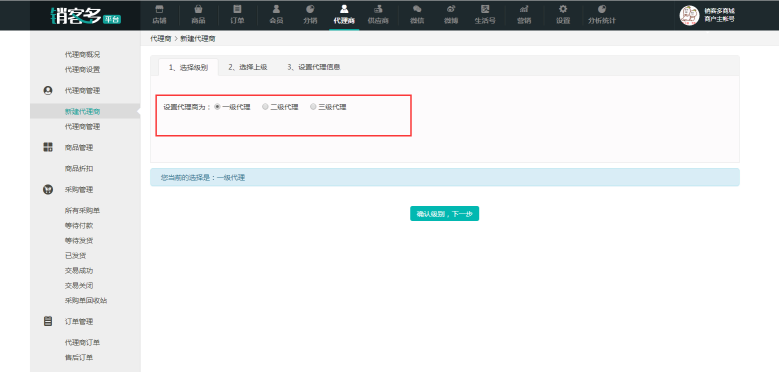Open 交易成功 in sidebar

coord(79,271)
